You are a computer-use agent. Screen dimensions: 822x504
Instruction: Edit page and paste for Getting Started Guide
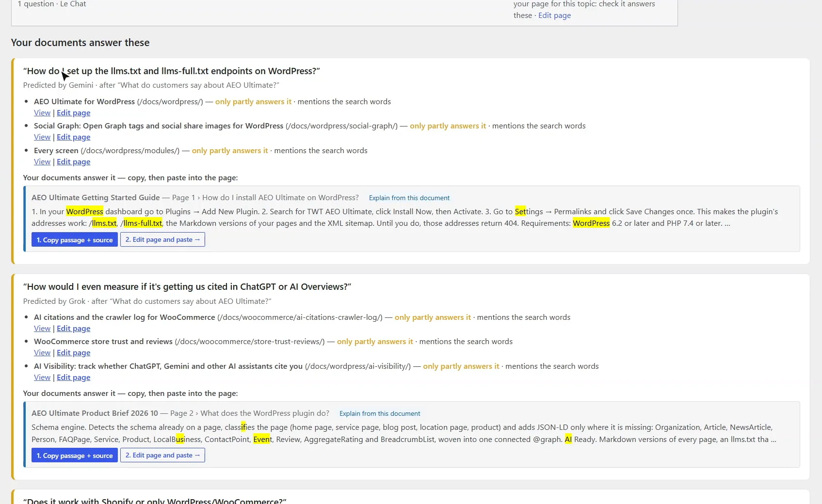(162, 239)
